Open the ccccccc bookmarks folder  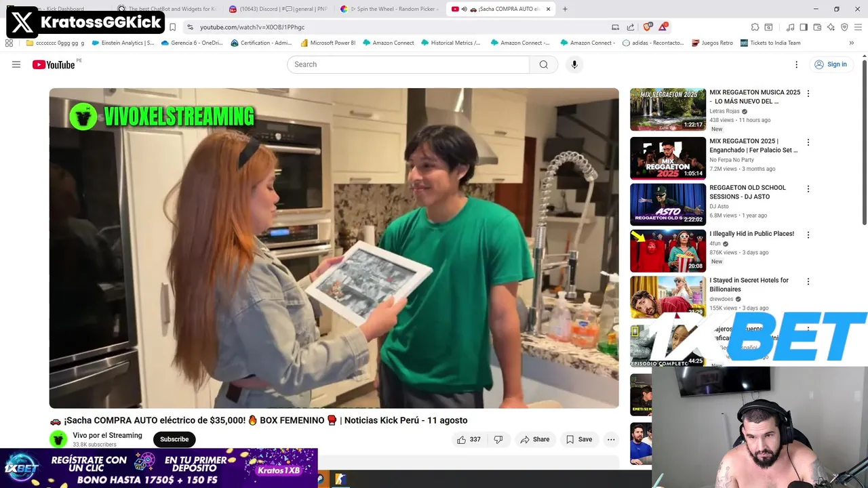point(55,43)
